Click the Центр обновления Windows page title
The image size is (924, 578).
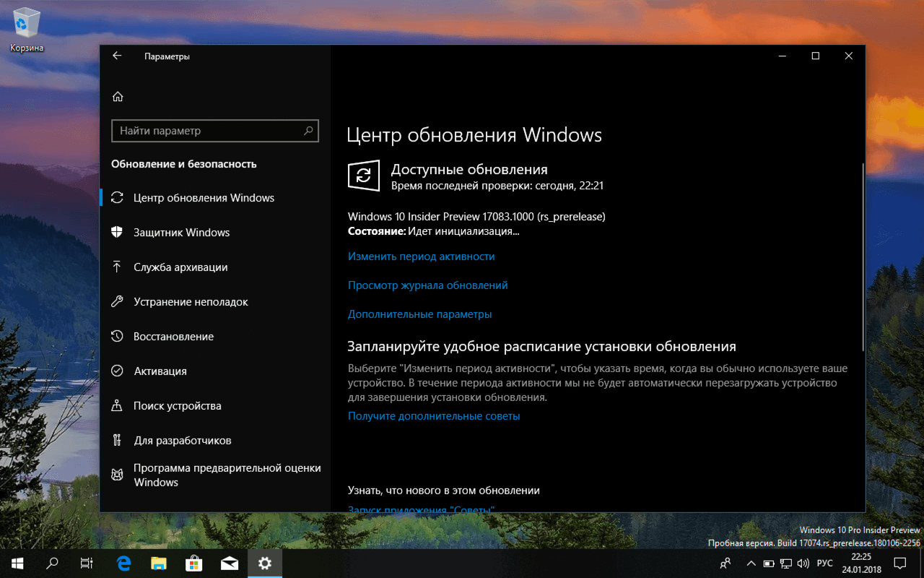click(x=474, y=135)
